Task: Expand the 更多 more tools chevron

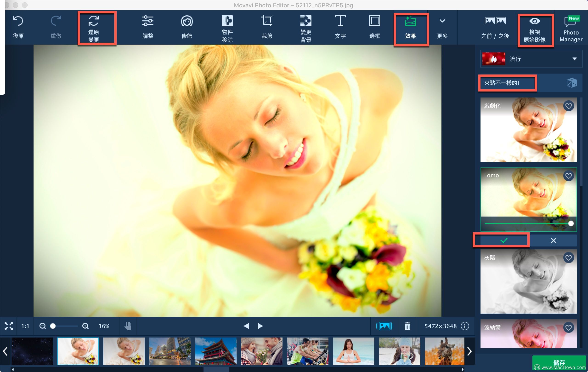Action: pos(442,21)
